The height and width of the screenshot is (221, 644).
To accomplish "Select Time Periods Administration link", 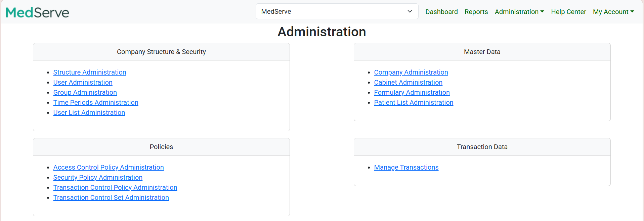I will [x=96, y=102].
